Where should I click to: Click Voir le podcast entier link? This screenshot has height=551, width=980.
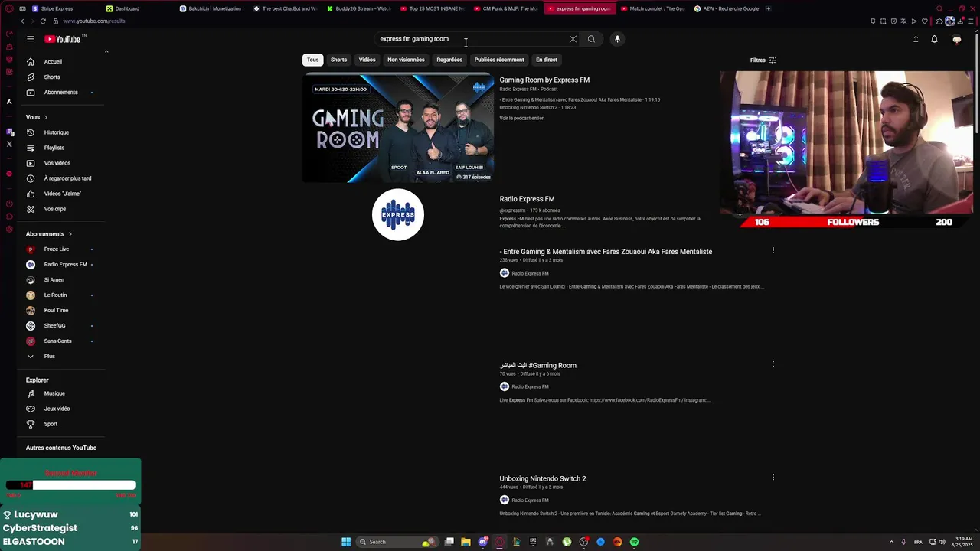(x=521, y=118)
